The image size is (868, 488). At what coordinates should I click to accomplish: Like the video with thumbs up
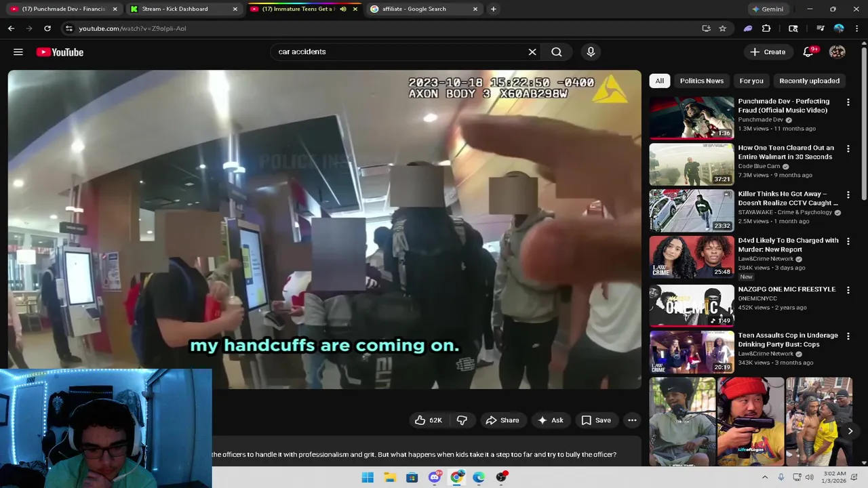pyautogui.click(x=428, y=420)
